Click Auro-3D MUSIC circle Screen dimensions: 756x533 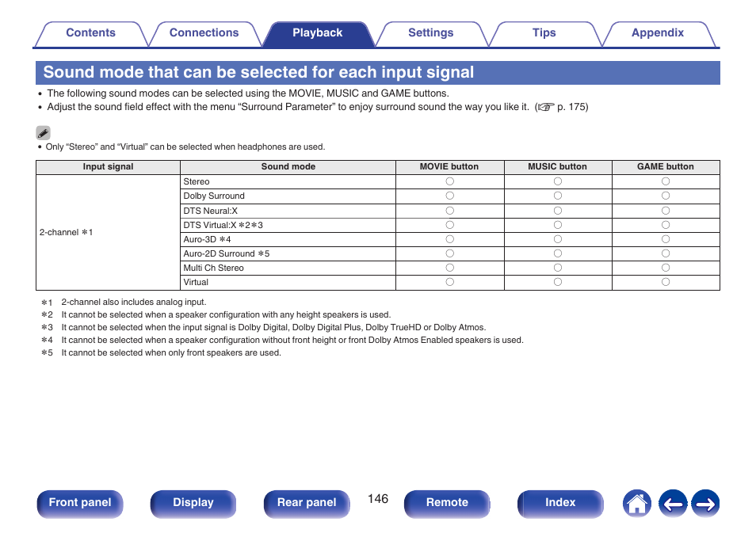(558, 239)
